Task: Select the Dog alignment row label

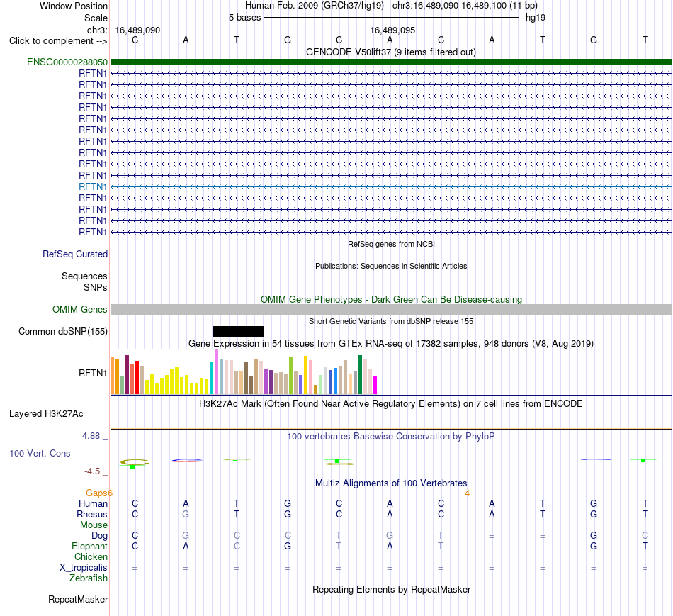Action: [x=99, y=535]
